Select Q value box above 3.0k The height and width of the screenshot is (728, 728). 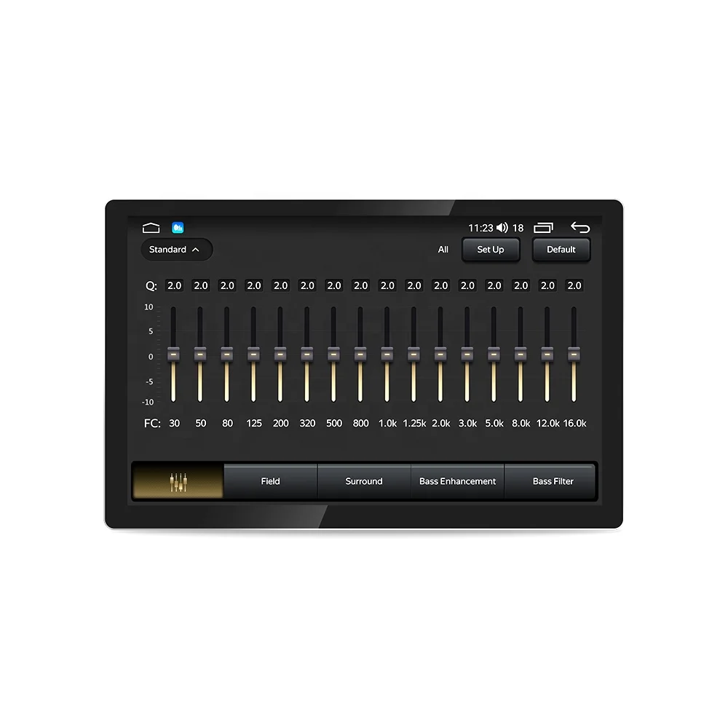(x=467, y=285)
